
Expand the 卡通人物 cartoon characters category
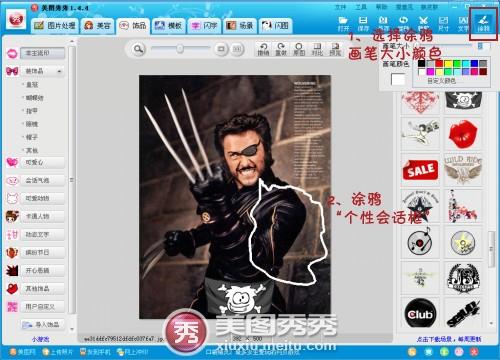(x=42, y=216)
